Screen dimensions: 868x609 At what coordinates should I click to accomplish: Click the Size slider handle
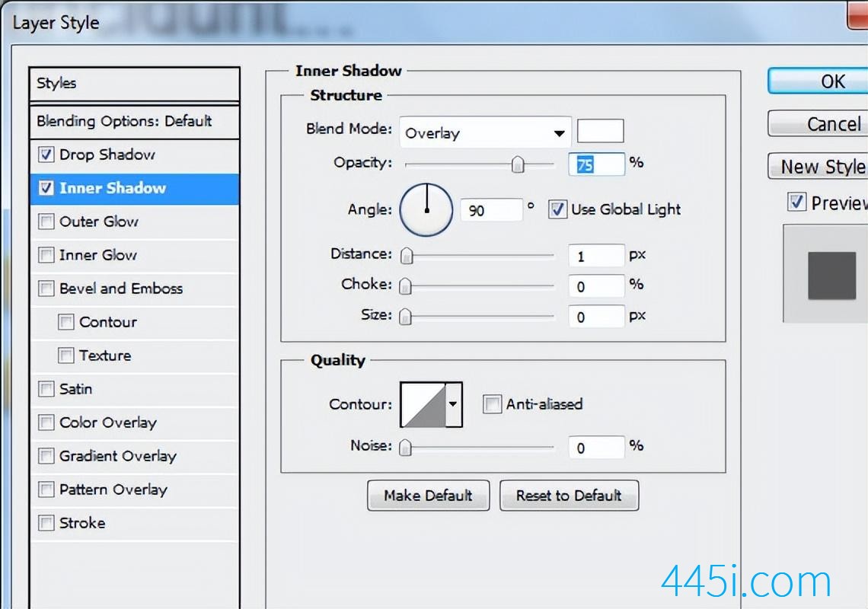coord(405,317)
